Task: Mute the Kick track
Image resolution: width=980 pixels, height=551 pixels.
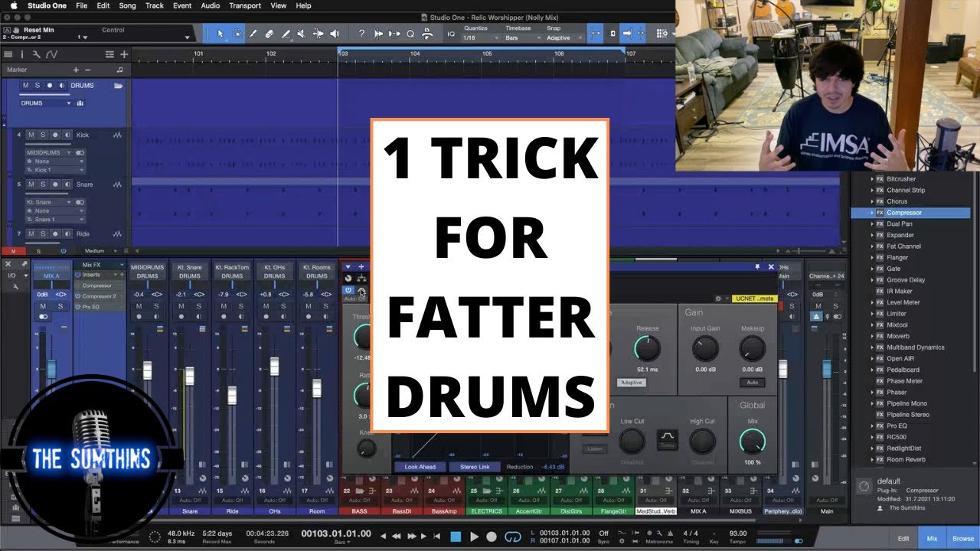Action: 31,135
